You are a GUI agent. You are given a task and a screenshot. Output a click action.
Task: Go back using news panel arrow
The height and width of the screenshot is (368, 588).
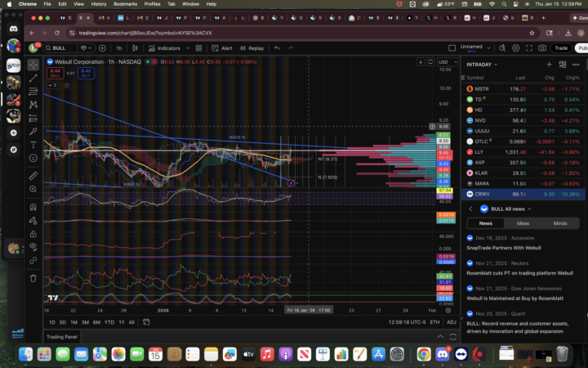[470, 209]
